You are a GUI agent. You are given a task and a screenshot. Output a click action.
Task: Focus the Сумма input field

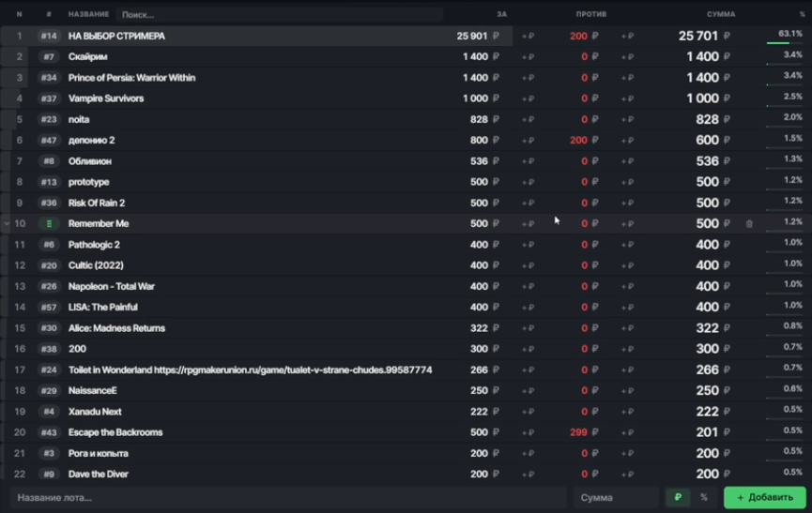tap(616, 497)
